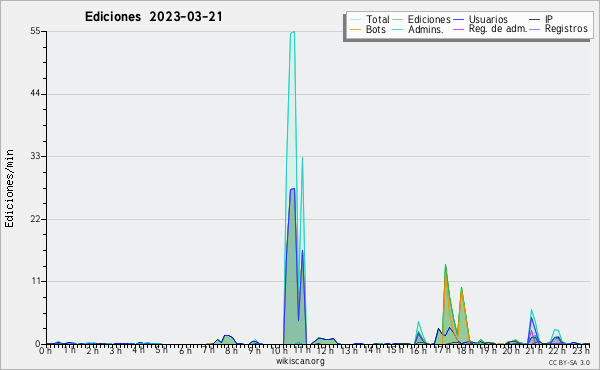Screen dimensions: 600x370
Task: Click the Ediciones/min y-axis label
Action: (x=9, y=188)
